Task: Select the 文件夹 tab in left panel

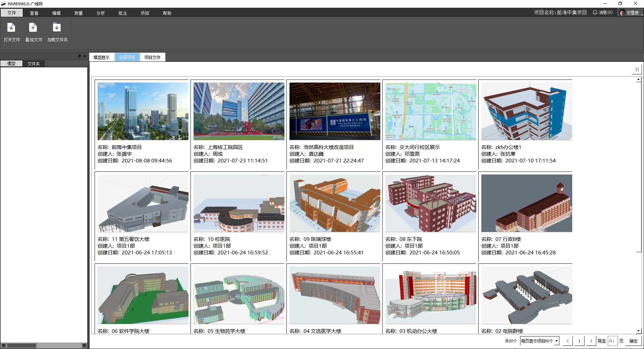Action: pos(34,64)
